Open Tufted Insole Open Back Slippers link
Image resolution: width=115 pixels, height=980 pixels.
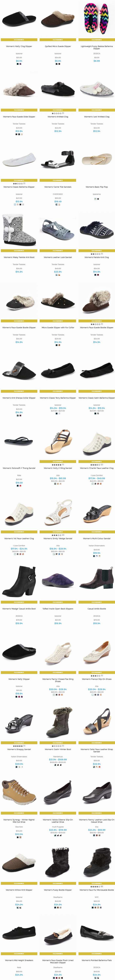58,609
